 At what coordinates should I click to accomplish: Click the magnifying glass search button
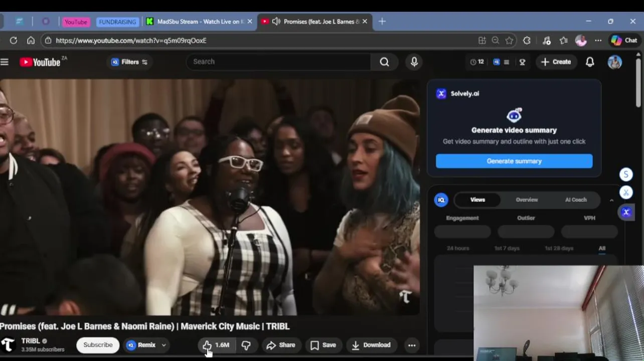click(x=384, y=62)
